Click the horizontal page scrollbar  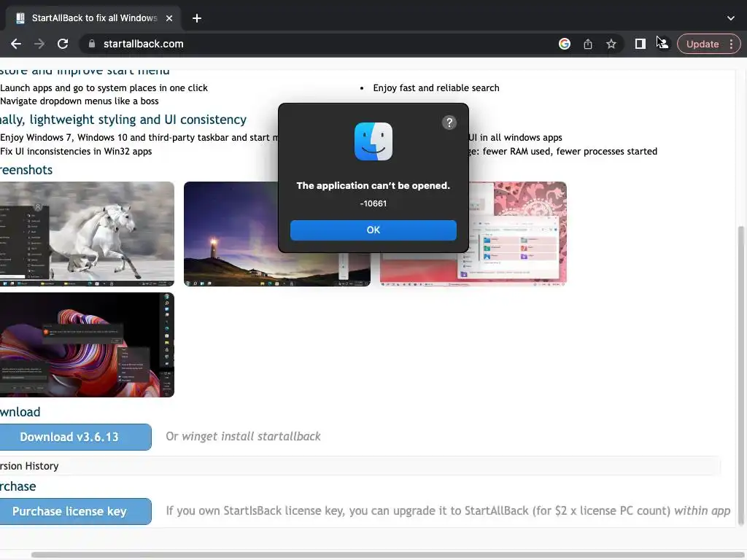pos(389,555)
